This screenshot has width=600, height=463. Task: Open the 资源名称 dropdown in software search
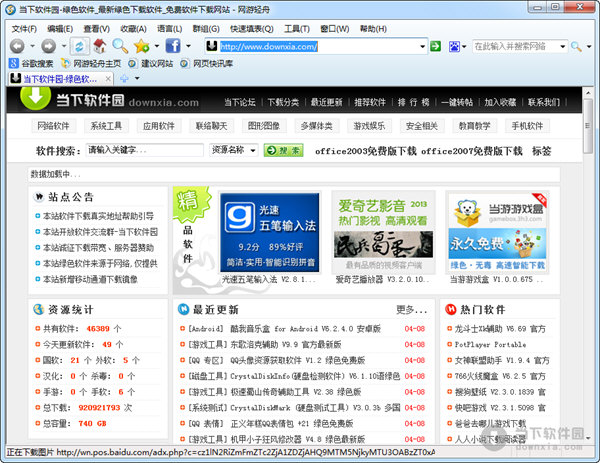234,150
